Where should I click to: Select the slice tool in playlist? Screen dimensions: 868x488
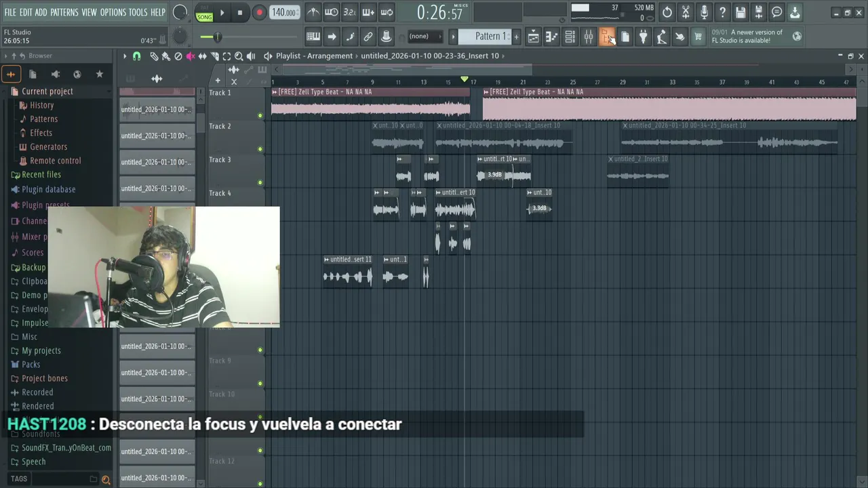pyautogui.click(x=215, y=56)
